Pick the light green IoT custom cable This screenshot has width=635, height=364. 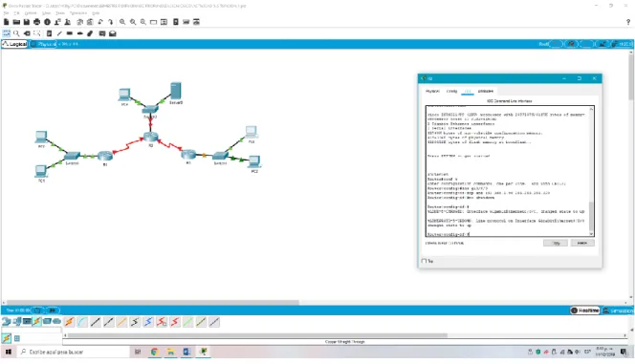point(187,322)
